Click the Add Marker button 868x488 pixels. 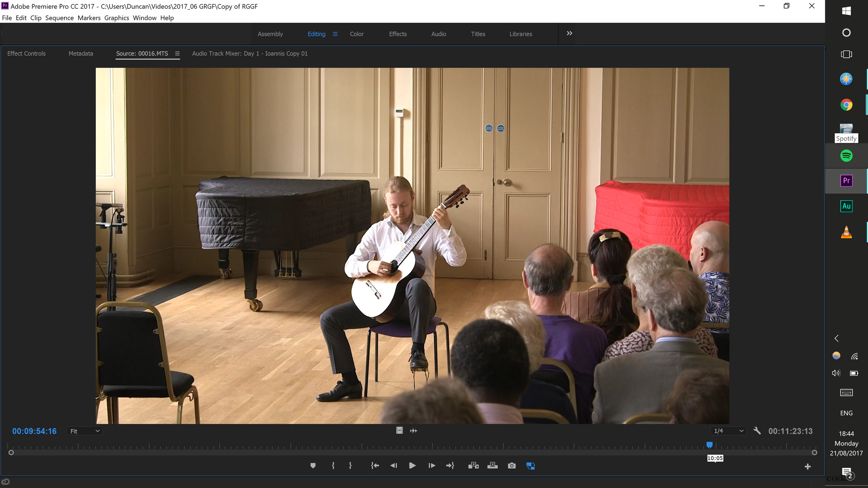tap(313, 466)
